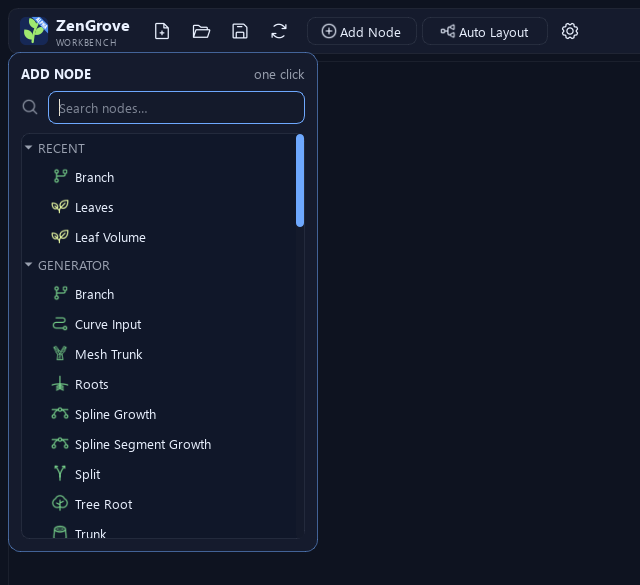640x585 pixels.
Task: Click the Branch icon under GENERATOR
Action: click(x=60, y=293)
